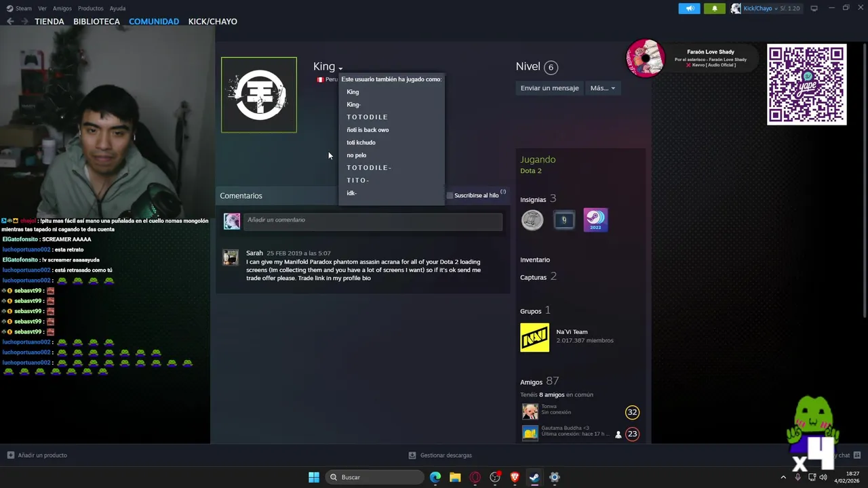Open the Grupos link
868x488 pixels.
coord(531,311)
